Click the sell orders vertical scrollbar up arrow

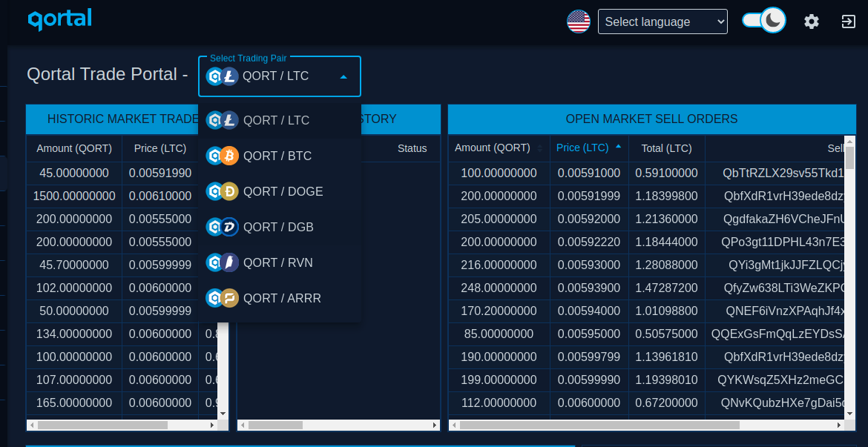coord(849,141)
